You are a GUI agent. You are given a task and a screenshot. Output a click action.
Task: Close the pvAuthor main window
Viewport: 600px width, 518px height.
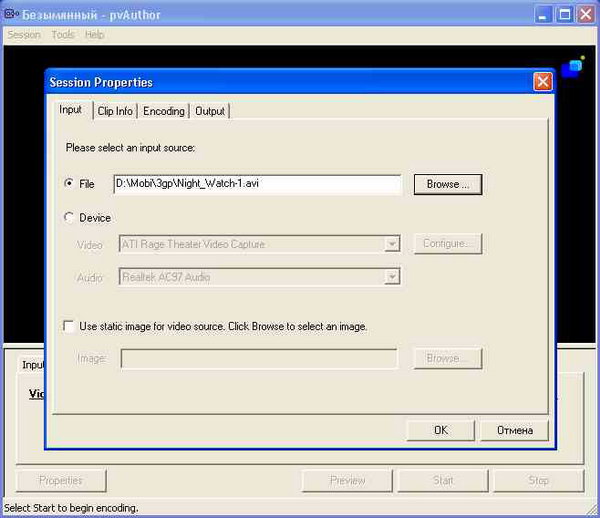[x=586, y=15]
